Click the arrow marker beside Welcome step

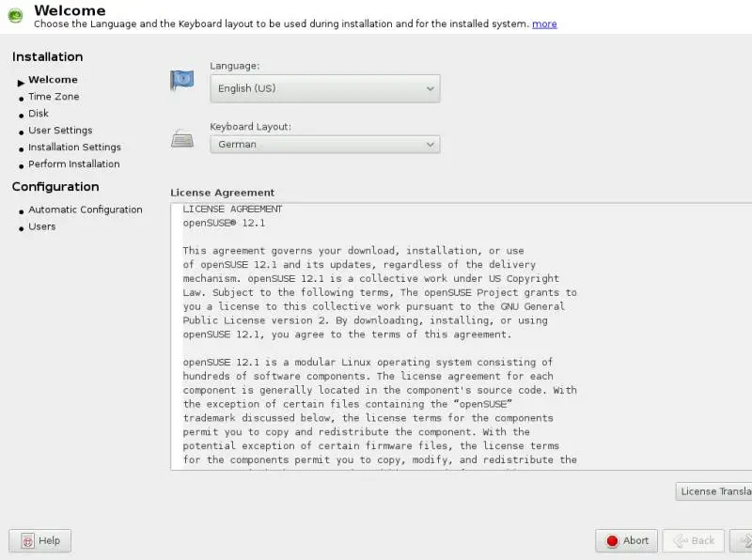pos(21,83)
